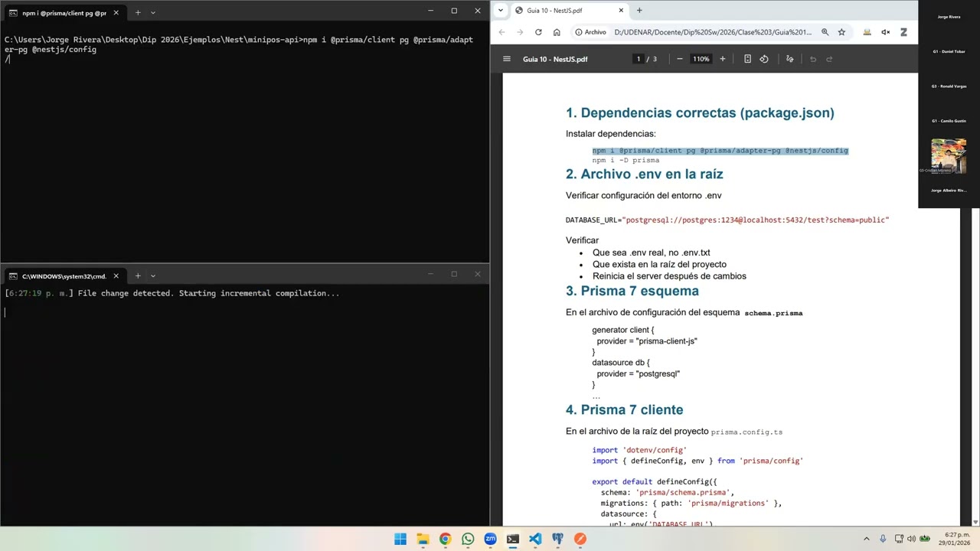The width and height of the screenshot is (980, 551).
Task: Click the 'Guia 10 - NestJS.pdf' toolbar title
Action: point(555,59)
